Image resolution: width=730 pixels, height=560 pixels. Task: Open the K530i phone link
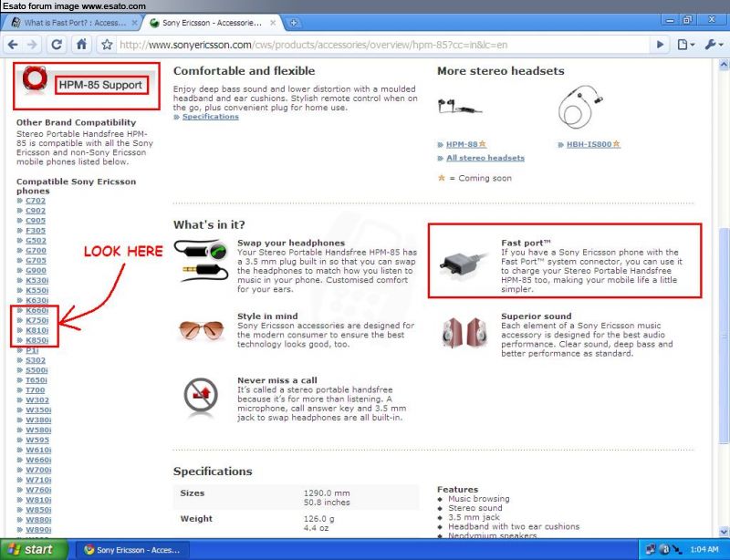36,280
